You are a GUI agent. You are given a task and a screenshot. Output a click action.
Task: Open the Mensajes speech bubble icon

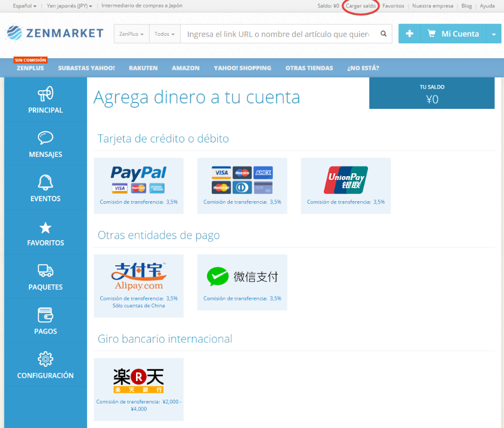click(45, 138)
